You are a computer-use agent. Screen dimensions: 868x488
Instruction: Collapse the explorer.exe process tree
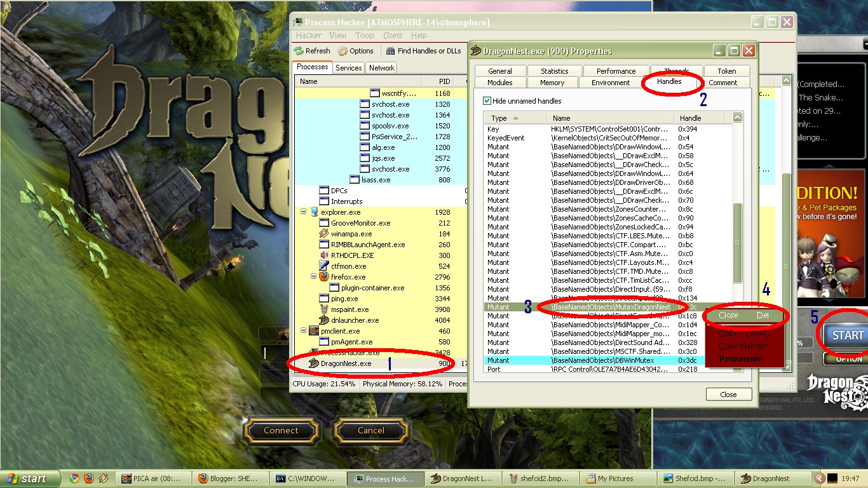click(304, 212)
